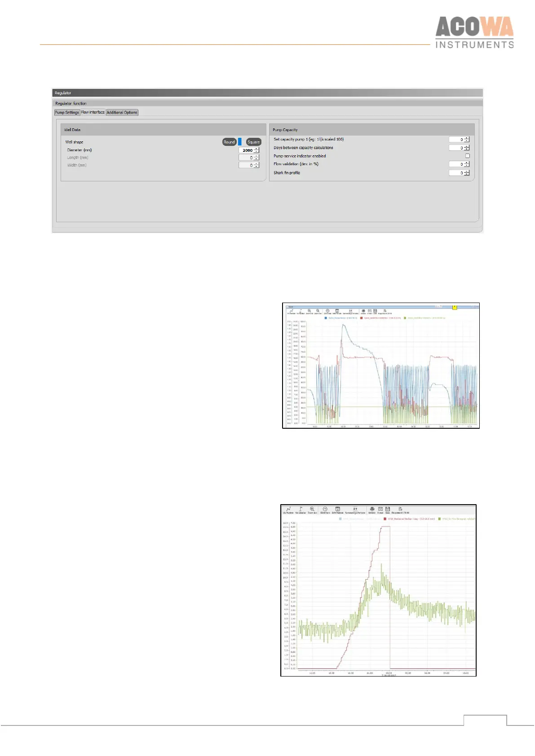Click the E-mail envelope icon in upper chart toolbar
This screenshot has width=535, height=756.
coord(370,311)
